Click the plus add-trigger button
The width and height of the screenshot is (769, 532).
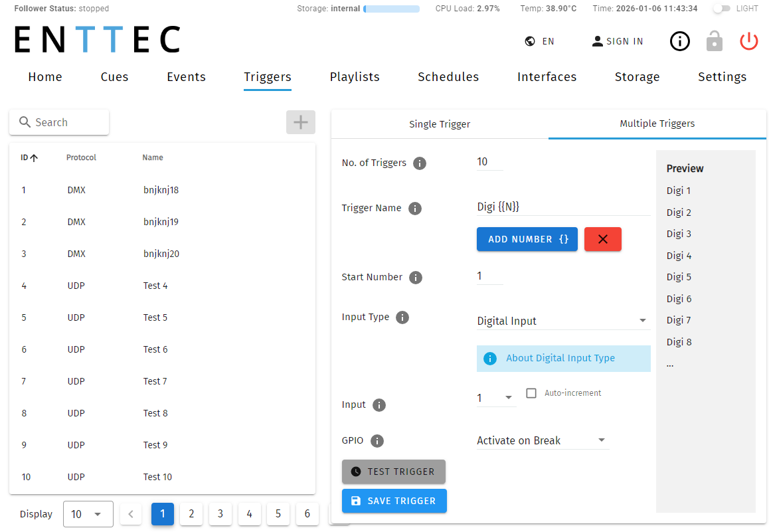click(x=301, y=122)
